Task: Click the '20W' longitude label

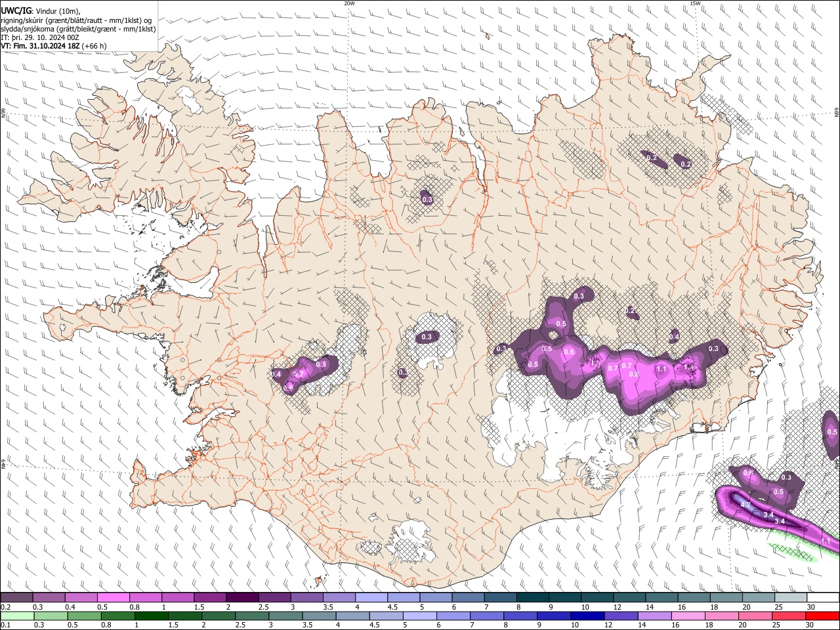Action: tap(349, 3)
